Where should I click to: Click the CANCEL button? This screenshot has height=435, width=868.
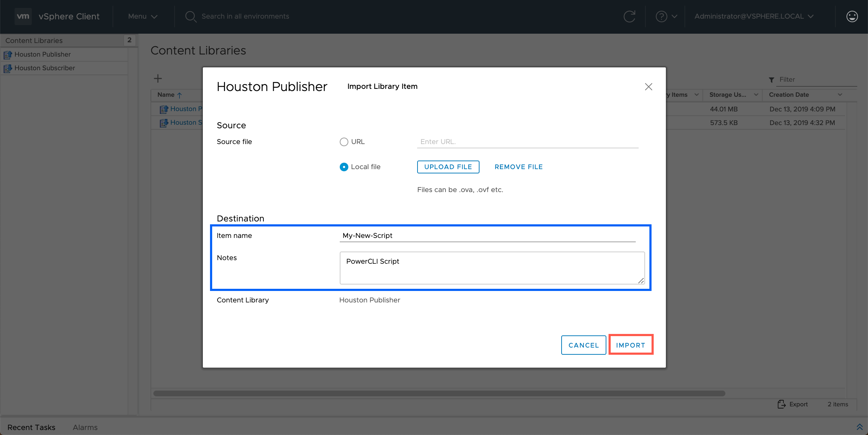pyautogui.click(x=583, y=345)
